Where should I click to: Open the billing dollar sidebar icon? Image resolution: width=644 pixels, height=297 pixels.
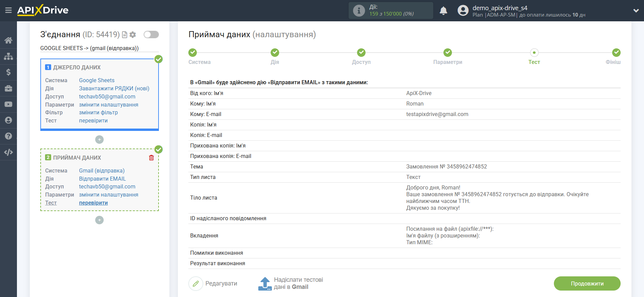(8, 72)
